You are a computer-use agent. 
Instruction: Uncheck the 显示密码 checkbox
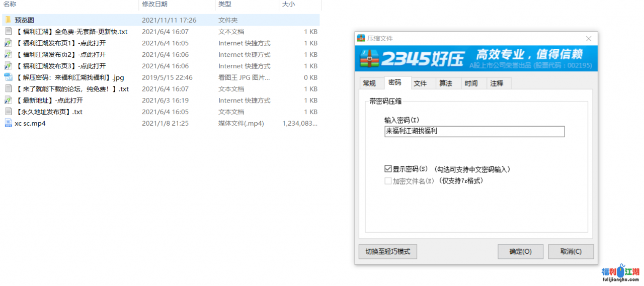click(388, 169)
